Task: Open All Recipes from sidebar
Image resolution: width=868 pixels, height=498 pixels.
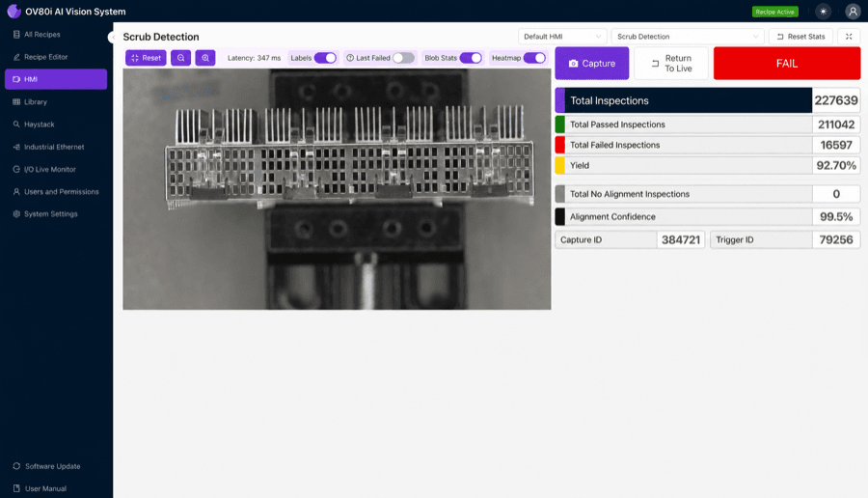Action: (55, 35)
